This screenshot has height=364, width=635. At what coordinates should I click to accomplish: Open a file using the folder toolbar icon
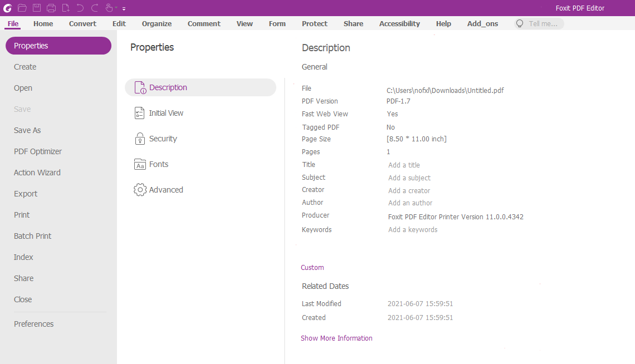[x=22, y=8]
